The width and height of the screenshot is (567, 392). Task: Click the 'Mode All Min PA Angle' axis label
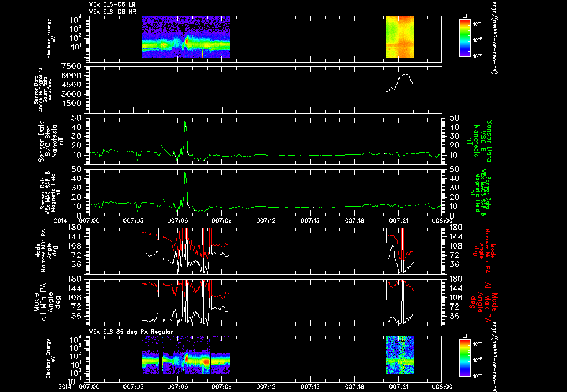[x=47, y=302]
